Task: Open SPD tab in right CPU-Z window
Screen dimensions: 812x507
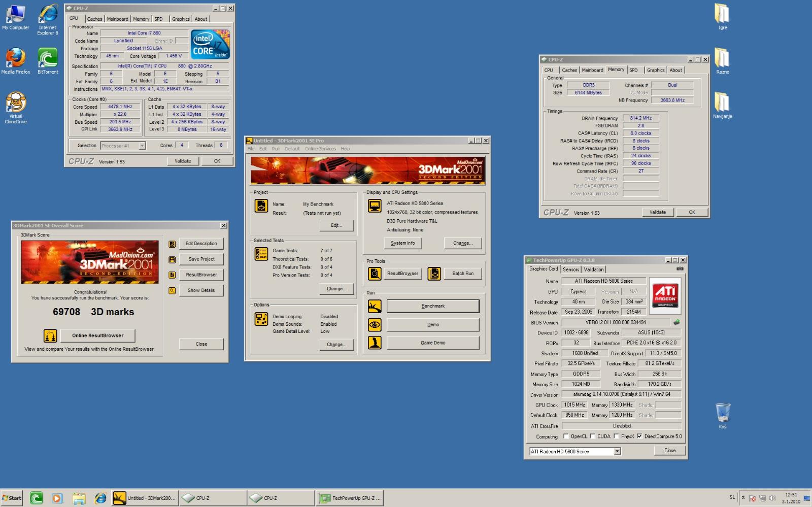Action: tap(633, 71)
